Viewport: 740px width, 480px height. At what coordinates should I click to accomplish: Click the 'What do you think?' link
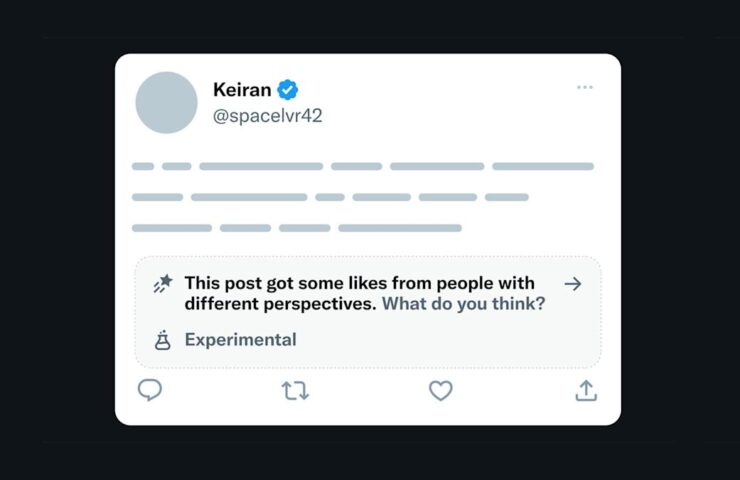click(463, 303)
